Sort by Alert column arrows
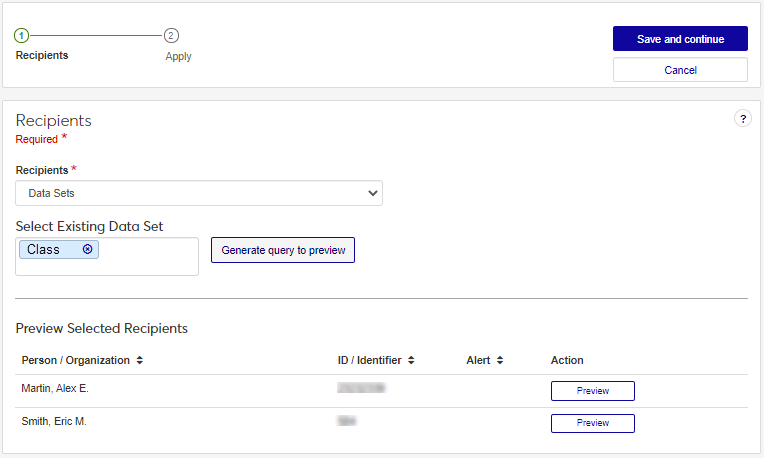The width and height of the screenshot is (764, 458). click(500, 360)
